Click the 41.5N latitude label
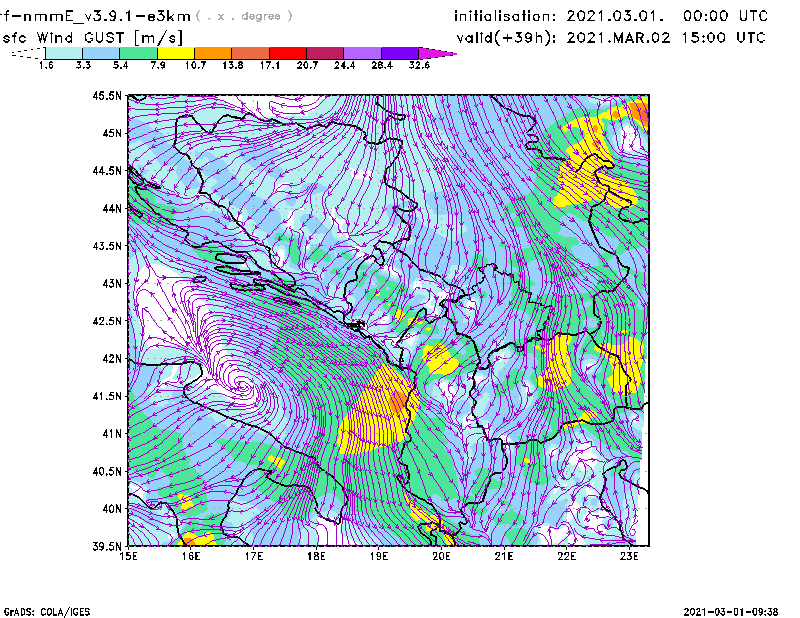The width and height of the screenshot is (800, 618). 107,396
